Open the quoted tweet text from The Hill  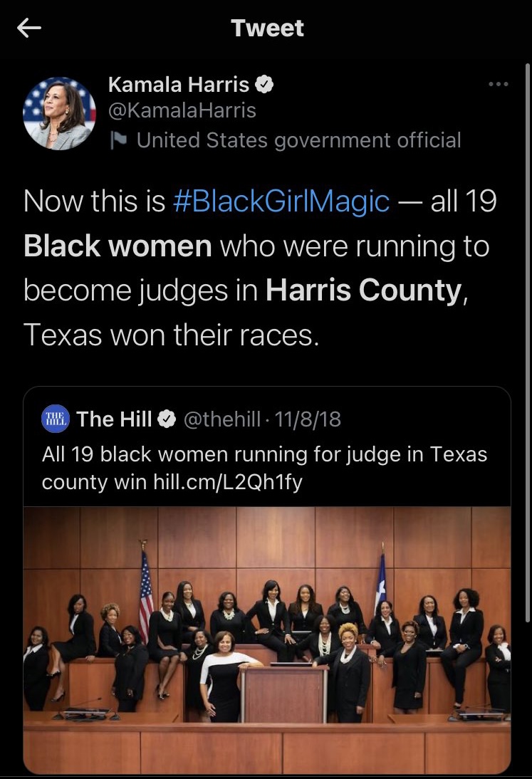pos(265,468)
